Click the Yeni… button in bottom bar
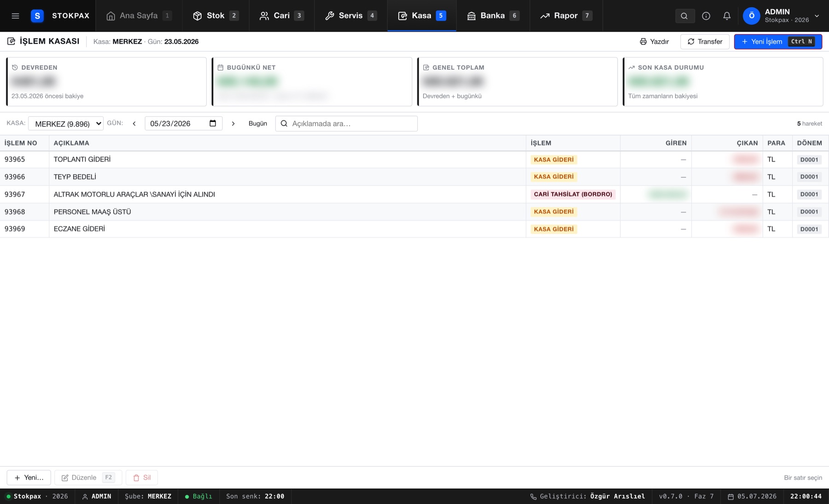Screen dimensions: 829x504 pos(29,477)
